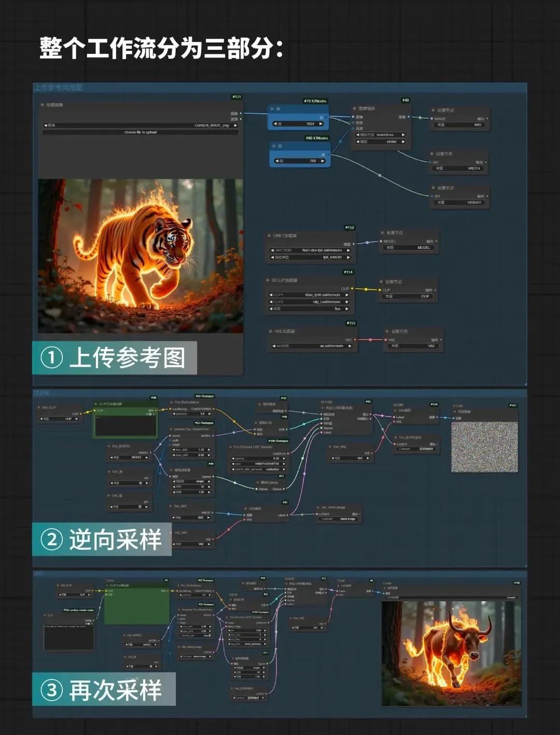
Task: Edit max_shift 1.15 in Inverse Flux Model Pred
Action: (x=191, y=450)
